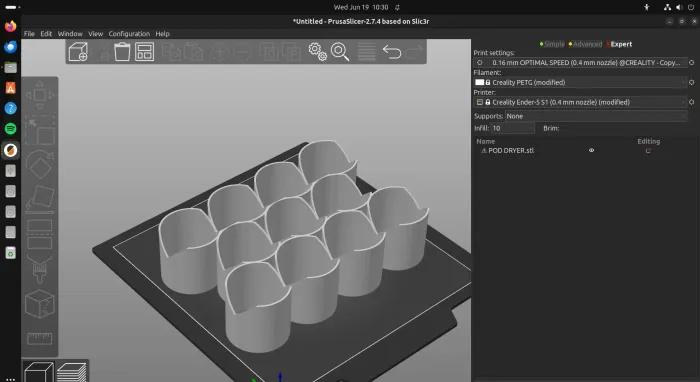The image size is (700, 382).
Task: Click the Add object cube icon
Action: click(78, 52)
